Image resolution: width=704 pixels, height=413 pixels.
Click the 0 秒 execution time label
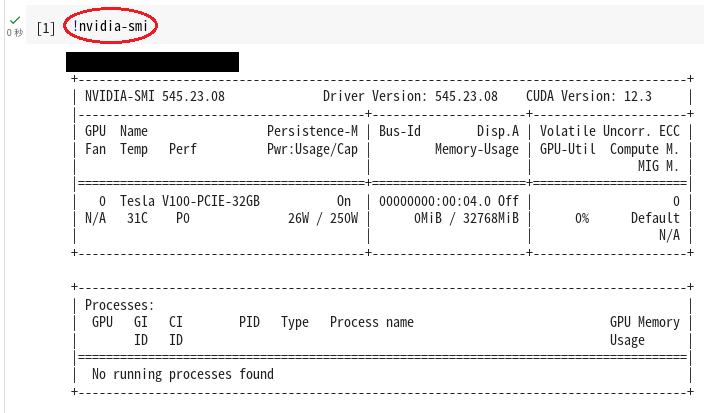(15, 33)
